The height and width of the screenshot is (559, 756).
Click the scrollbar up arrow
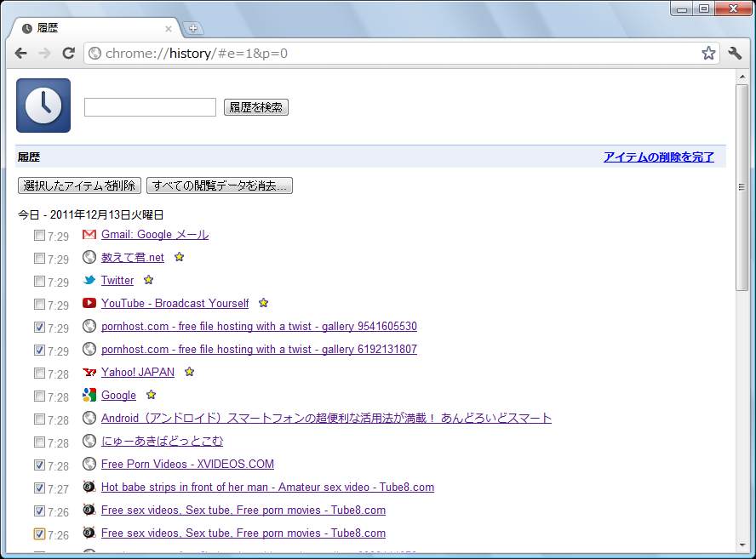coord(742,77)
